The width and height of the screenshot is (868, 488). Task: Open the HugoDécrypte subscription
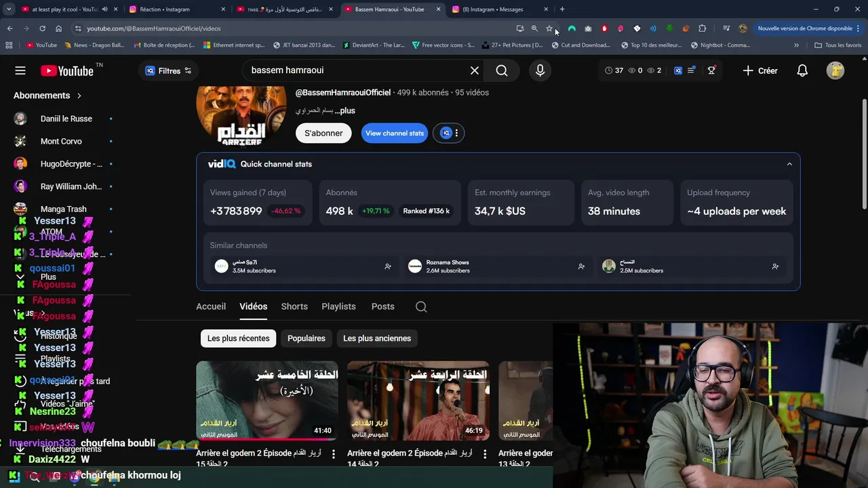coord(64,164)
